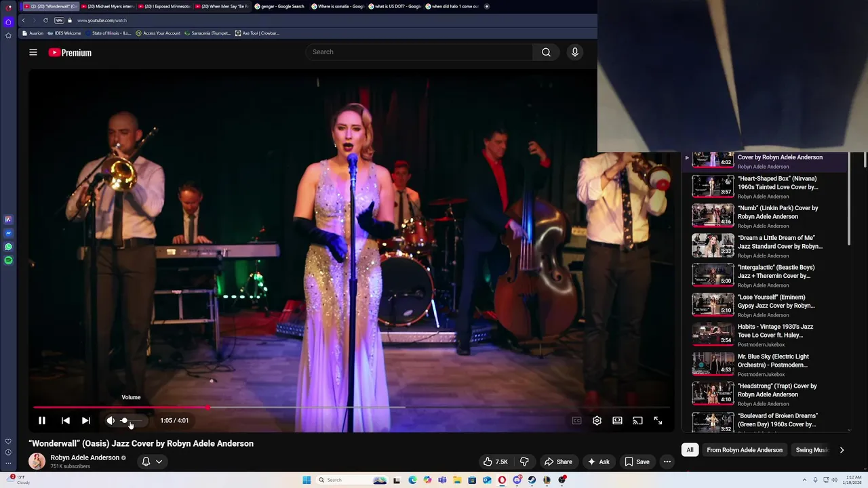Skip to the previous video
The image size is (868, 488).
tap(66, 421)
